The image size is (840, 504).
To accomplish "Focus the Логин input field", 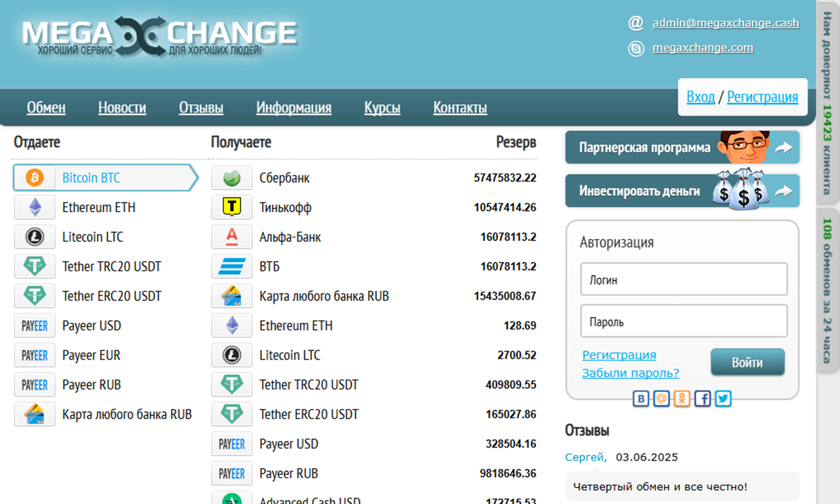I will tap(684, 279).
